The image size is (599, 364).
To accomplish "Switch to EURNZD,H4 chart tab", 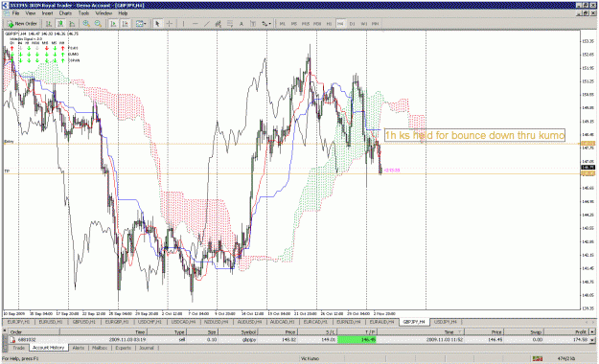I will point(348,322).
